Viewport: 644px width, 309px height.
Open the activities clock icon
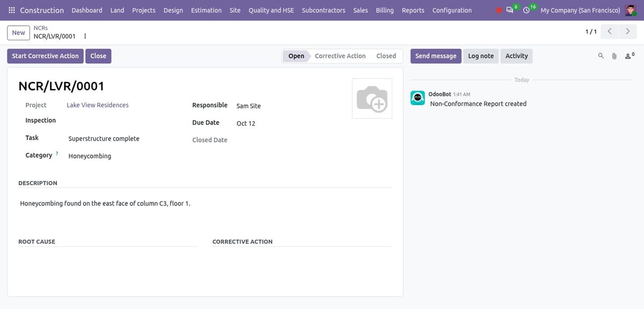tap(526, 10)
